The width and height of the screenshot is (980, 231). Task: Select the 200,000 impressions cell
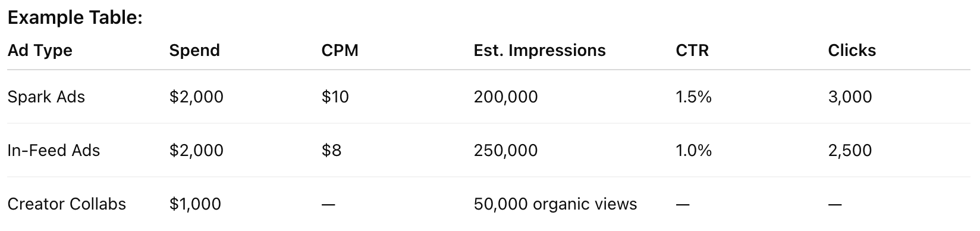506,96
